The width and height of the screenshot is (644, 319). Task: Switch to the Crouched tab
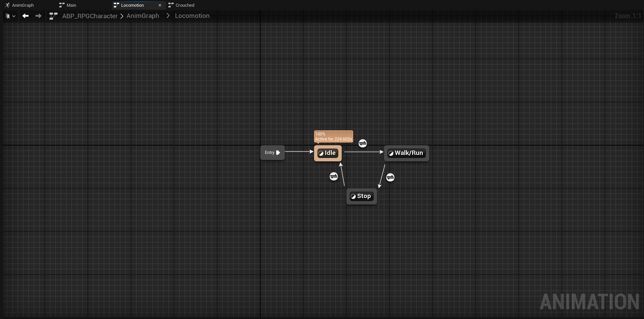tap(184, 5)
